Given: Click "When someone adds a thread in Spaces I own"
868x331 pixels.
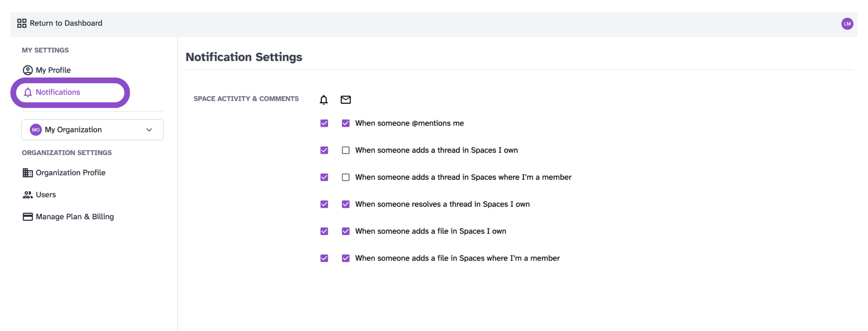Looking at the screenshot, I should click(436, 150).
